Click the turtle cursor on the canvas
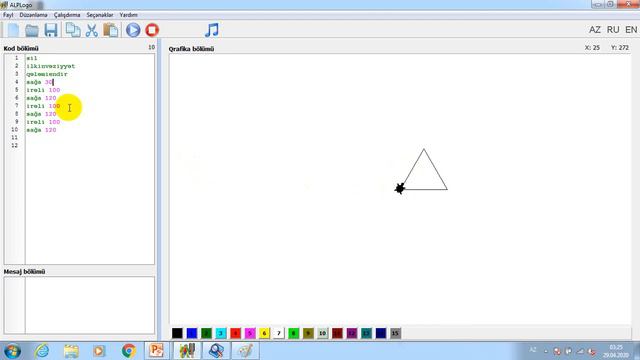The image size is (640, 360). coord(400,188)
